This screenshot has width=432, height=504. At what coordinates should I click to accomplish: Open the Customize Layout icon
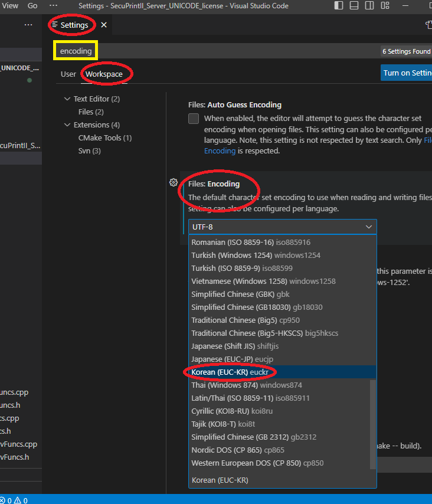coord(385,5)
